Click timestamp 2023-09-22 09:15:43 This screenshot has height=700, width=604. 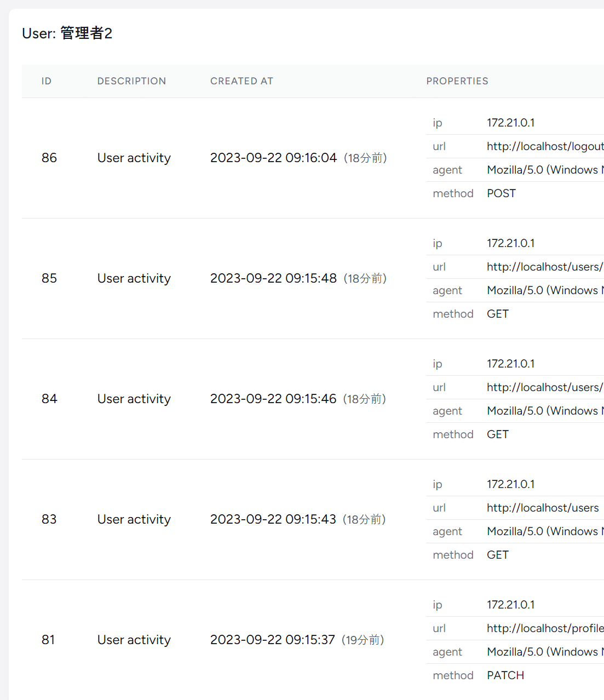click(273, 519)
